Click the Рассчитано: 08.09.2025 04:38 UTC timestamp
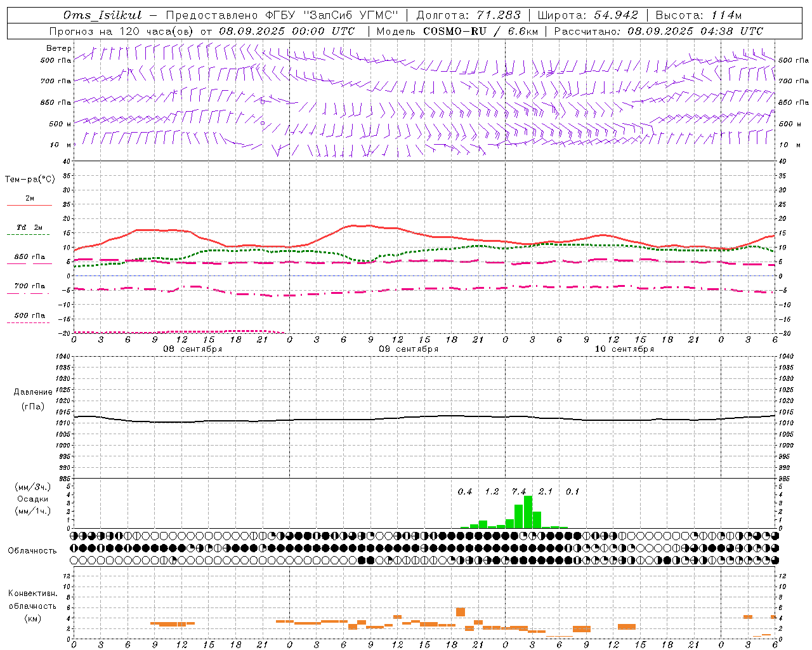Viewport: 812px width, 650px height. 658,31
